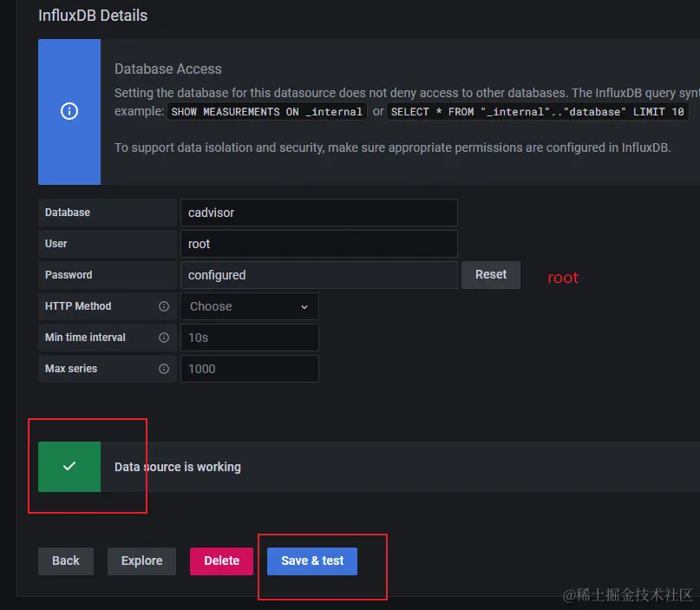Screen dimensions: 700x610
Task: Click the 'Max series' label
Action: (x=71, y=369)
